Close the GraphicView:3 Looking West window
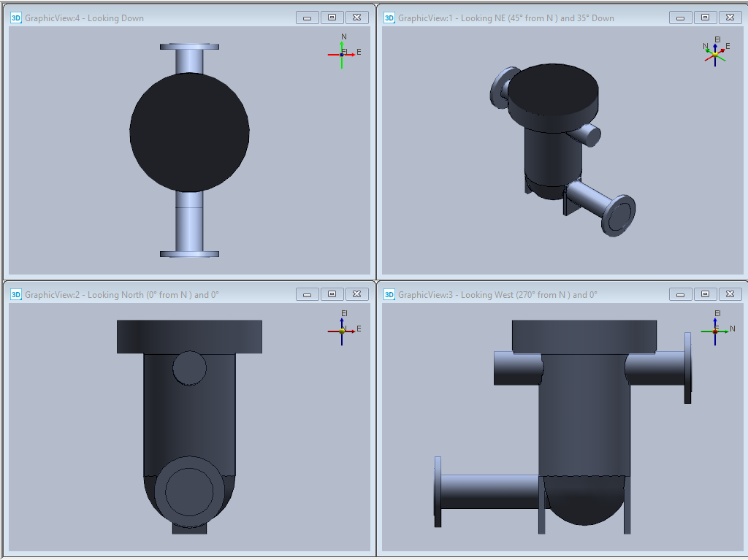748x560 pixels. point(730,294)
